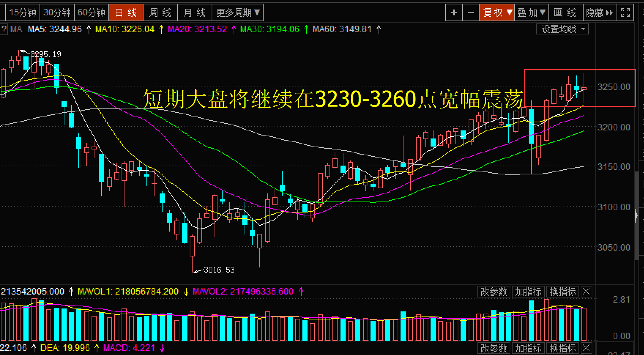The height and width of the screenshot is (355, 644).
Task: Click the MA20: 3213.52 value
Action: [197, 29]
